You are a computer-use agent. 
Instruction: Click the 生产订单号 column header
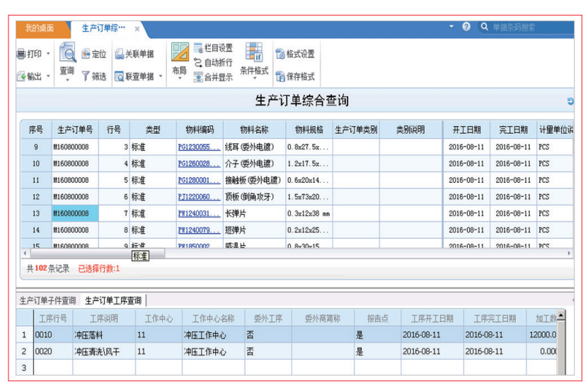point(75,130)
